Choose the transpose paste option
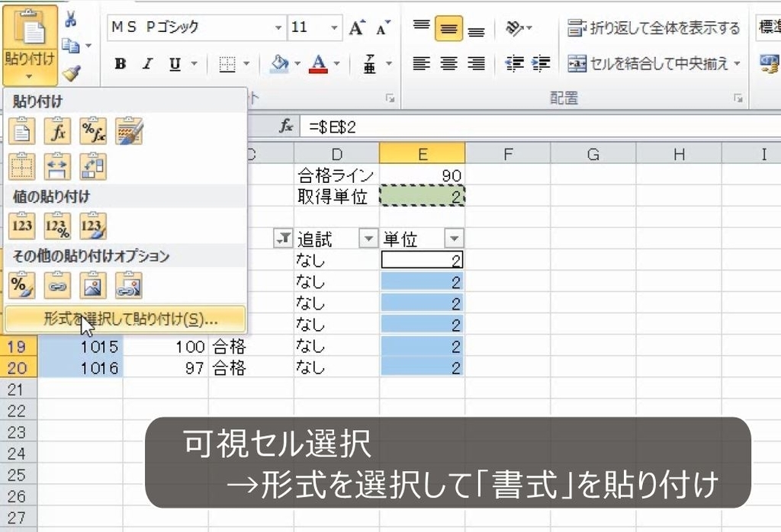This screenshot has height=532, width=781. pos(94,166)
